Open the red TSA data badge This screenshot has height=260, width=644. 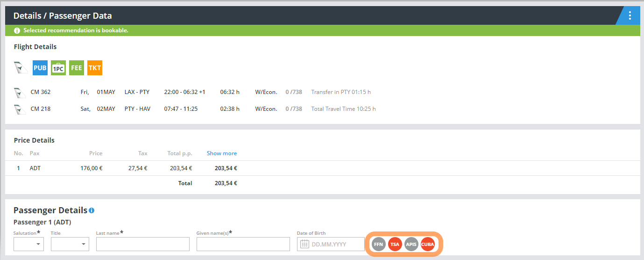coord(395,244)
